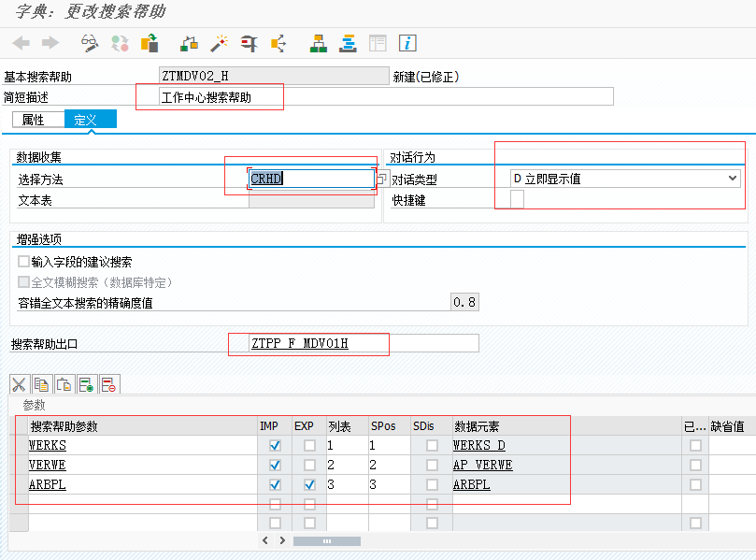This screenshot has height=560, width=756.
Task: Check EXP for the VERWE parameter
Action: 309,465
